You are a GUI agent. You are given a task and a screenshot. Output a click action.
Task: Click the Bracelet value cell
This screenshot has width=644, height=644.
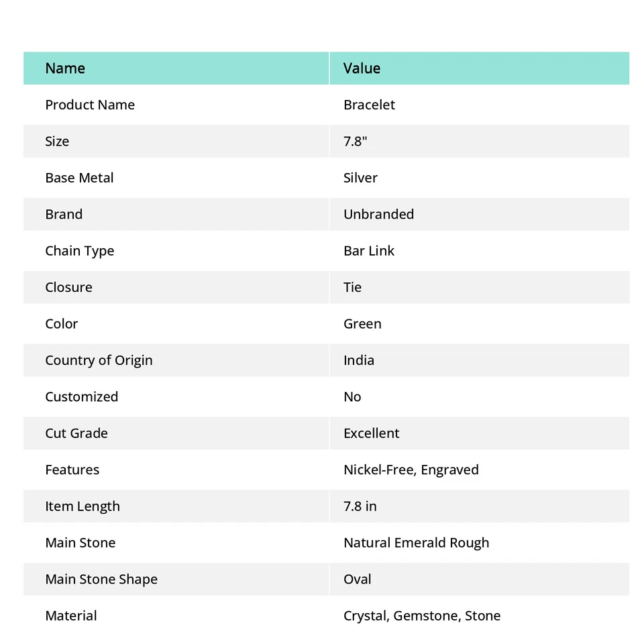tap(369, 105)
